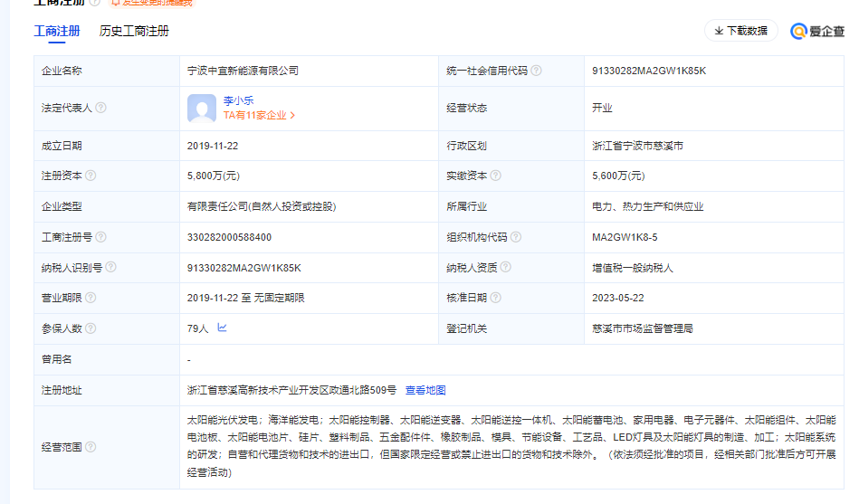Click help icon next to 组织机构代码

coord(516,237)
